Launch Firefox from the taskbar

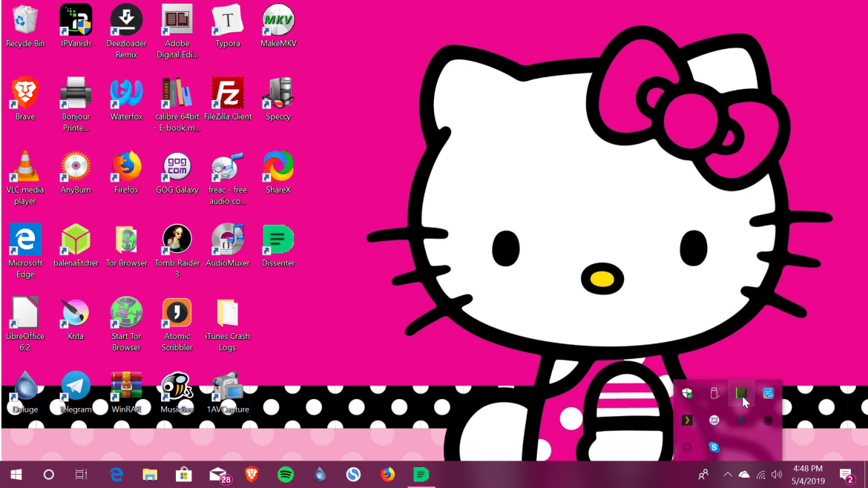(x=387, y=475)
